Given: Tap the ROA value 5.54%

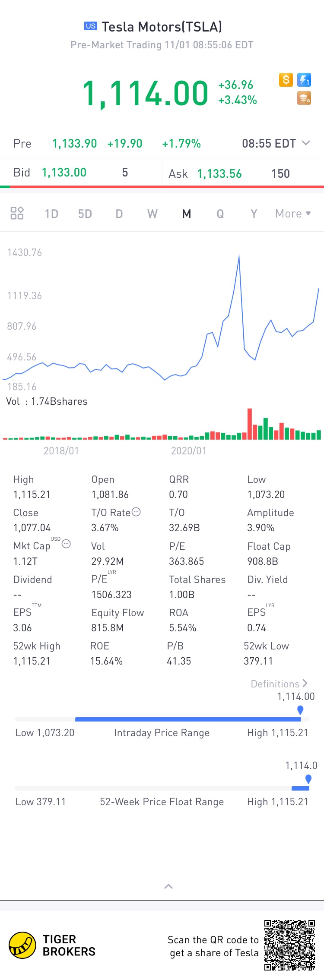Looking at the screenshot, I should point(183,627).
